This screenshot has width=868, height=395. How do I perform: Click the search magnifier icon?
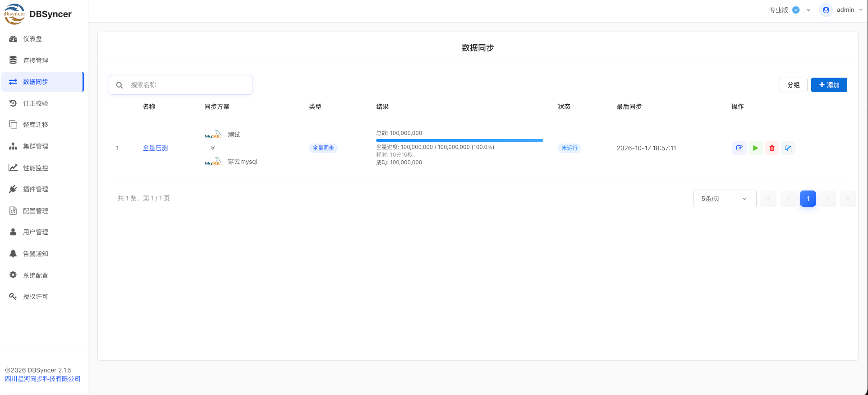tap(119, 85)
